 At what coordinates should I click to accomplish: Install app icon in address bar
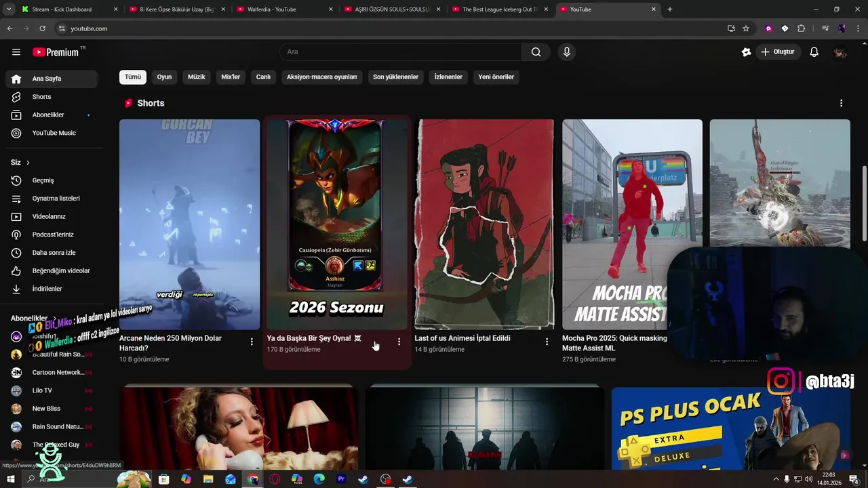coord(731,28)
